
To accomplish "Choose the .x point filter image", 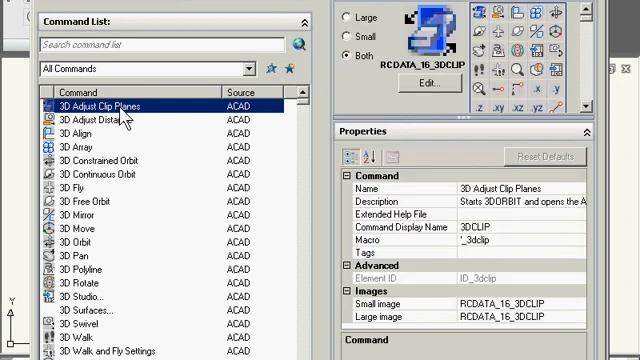I will point(537,89).
